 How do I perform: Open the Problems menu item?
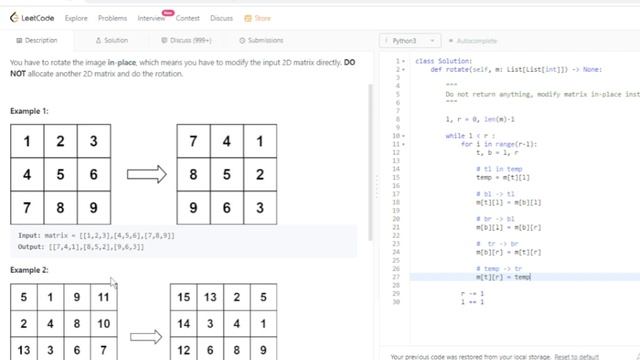[112, 18]
